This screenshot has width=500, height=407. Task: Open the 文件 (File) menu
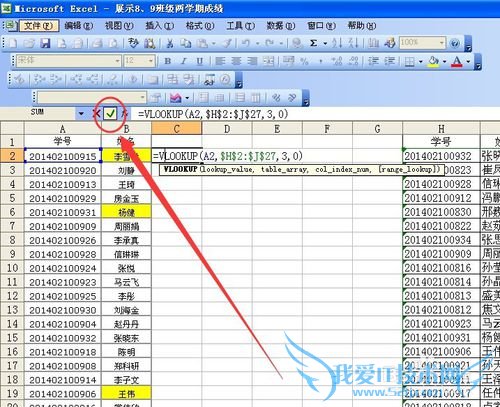pyautogui.click(x=39, y=26)
